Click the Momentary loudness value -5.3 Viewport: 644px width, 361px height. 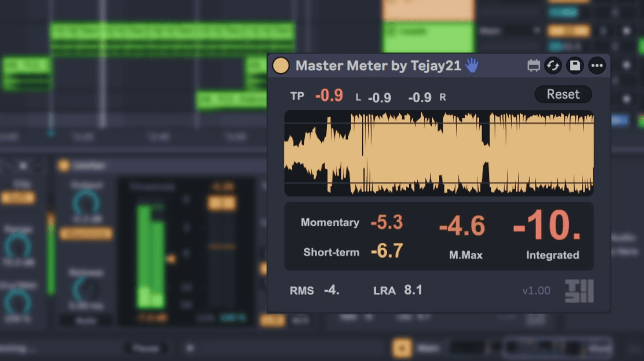pos(386,222)
